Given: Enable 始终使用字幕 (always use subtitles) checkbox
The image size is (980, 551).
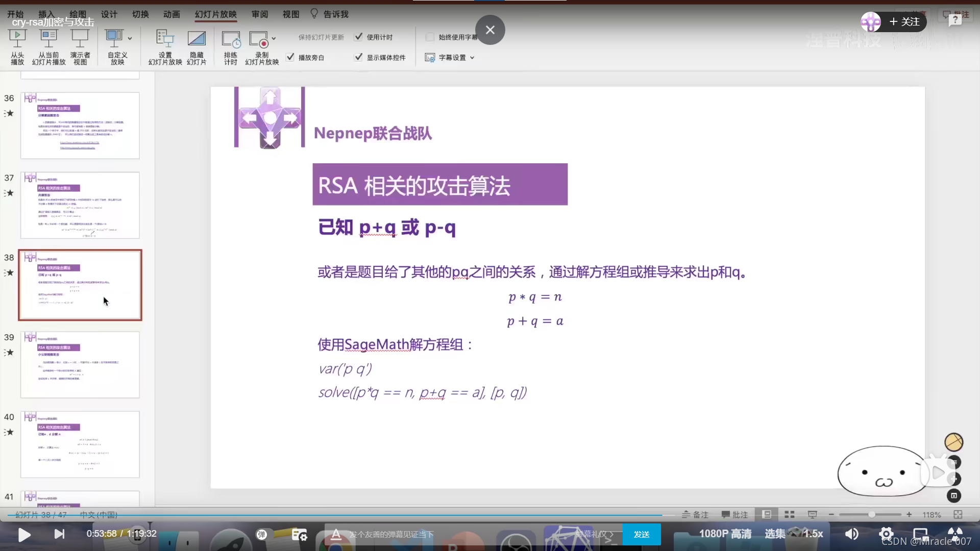Looking at the screenshot, I should click(x=430, y=37).
